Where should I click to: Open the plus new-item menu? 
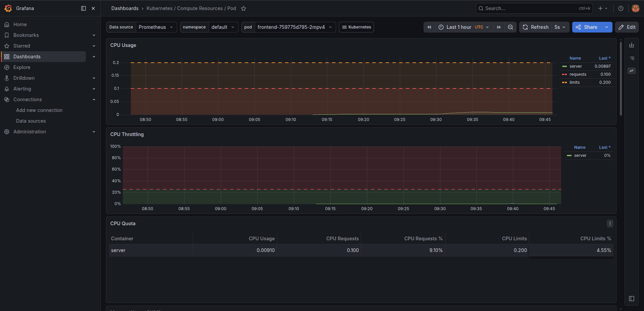603,8
